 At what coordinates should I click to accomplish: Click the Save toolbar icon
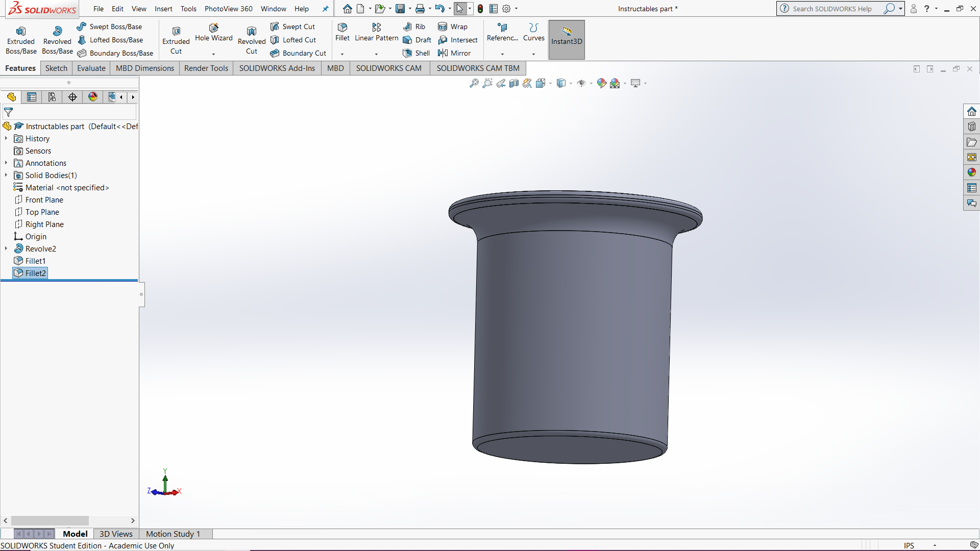pyautogui.click(x=400, y=9)
